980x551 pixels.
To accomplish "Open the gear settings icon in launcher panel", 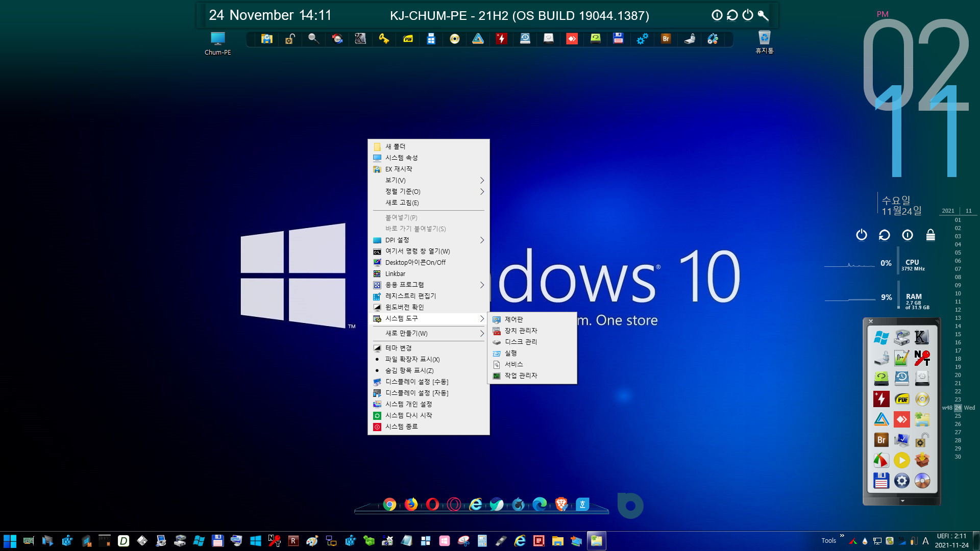I will [901, 481].
